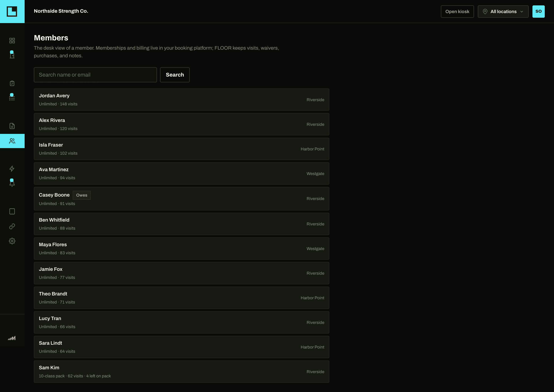This screenshot has height=392, width=554.
Task: Open the dashboard grid icon in sidebar
Action: (x=12, y=41)
